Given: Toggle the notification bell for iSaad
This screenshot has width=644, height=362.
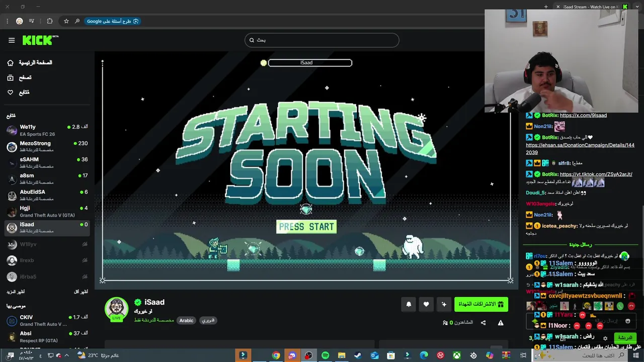Looking at the screenshot, I should coord(409,304).
